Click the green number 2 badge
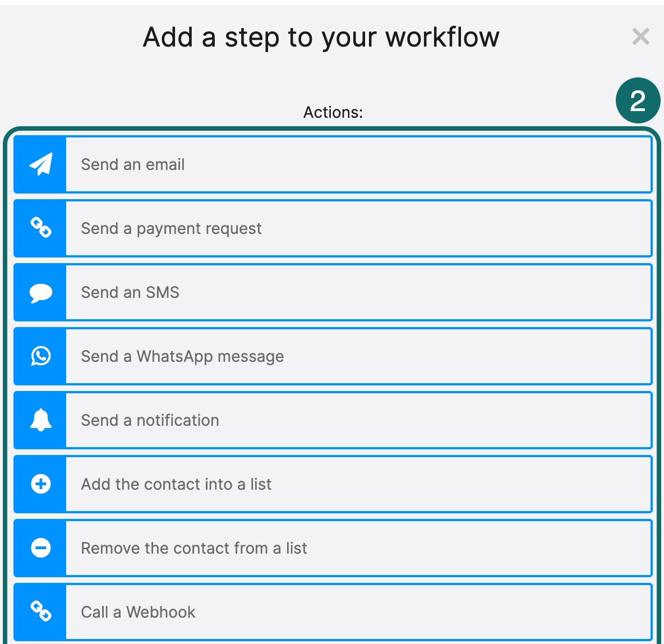This screenshot has height=644, width=664. pos(638,101)
